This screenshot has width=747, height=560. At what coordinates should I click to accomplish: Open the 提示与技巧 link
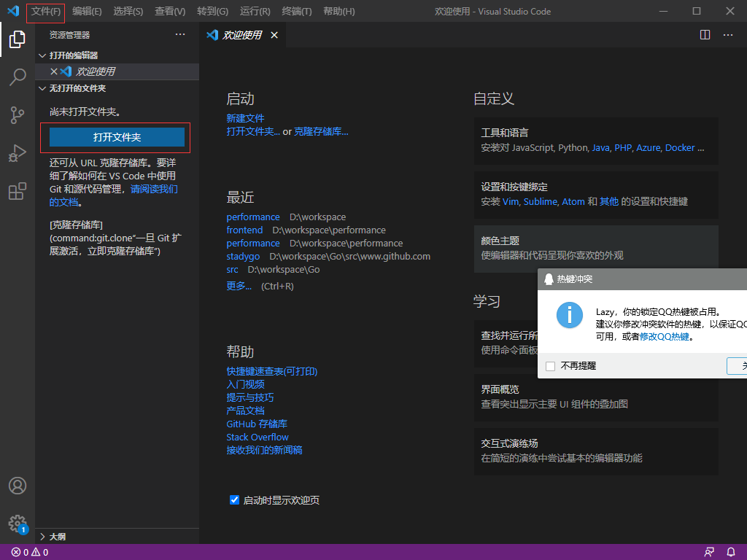click(x=250, y=397)
